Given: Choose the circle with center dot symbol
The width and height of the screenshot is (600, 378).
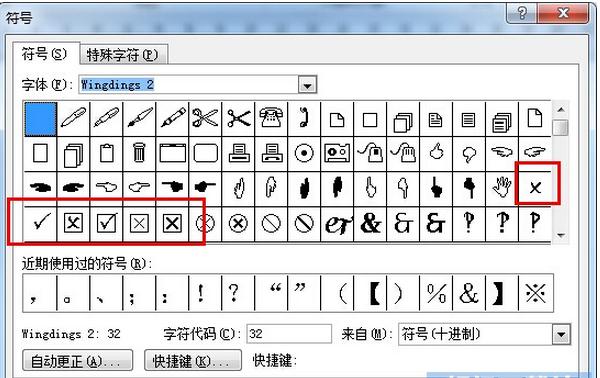Looking at the screenshot, I should [x=304, y=154].
